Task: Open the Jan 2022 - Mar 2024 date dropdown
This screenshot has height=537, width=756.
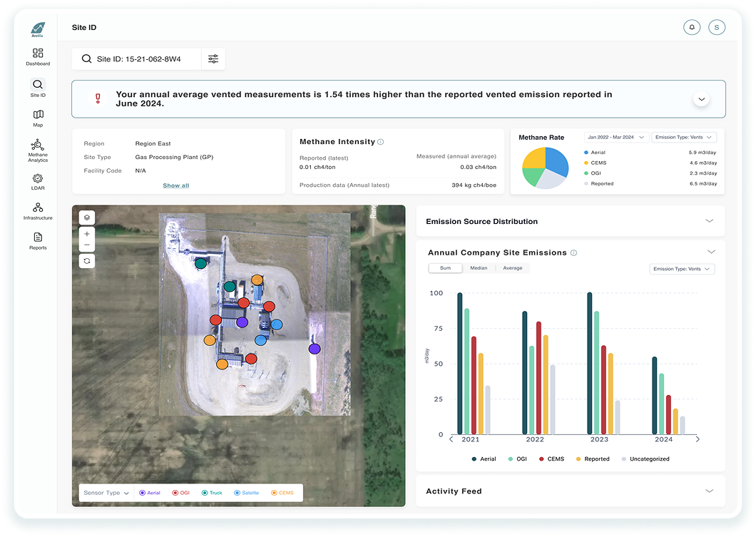Action: (x=617, y=138)
